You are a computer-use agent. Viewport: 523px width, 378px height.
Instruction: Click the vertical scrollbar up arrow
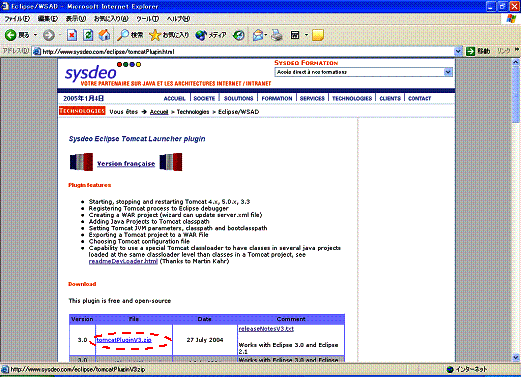516,62
